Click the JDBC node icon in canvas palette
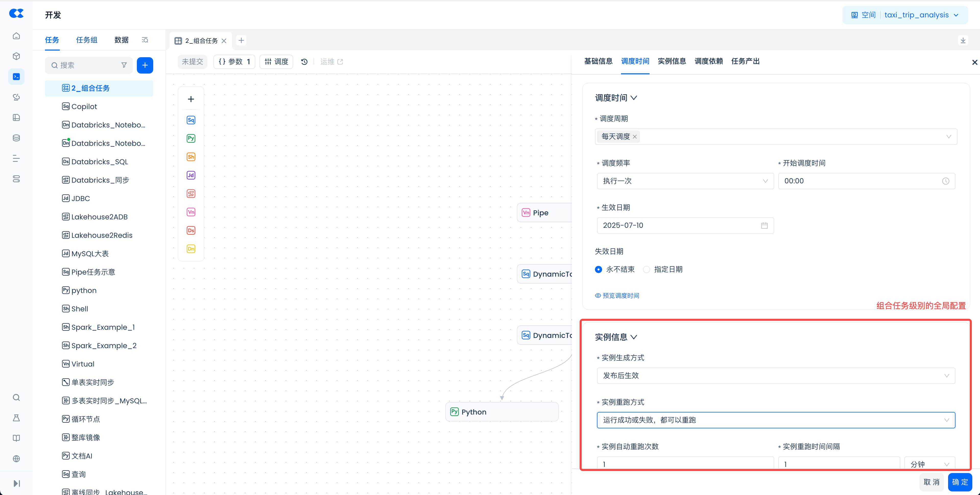 click(x=191, y=175)
